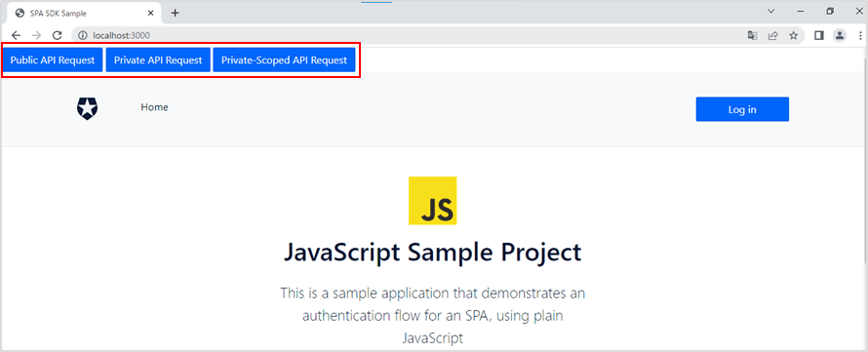Viewport: 868px width, 352px height.
Task: Go back with the browser back arrow
Action: click(16, 35)
